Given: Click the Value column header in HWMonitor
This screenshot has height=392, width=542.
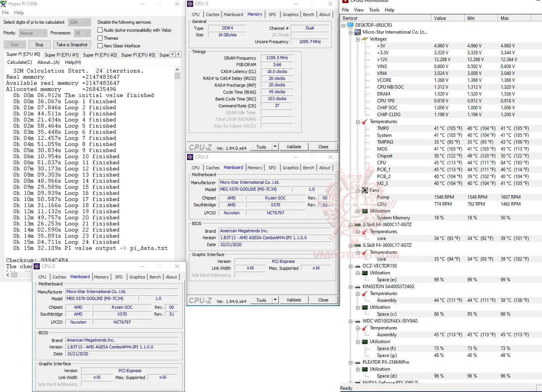Looking at the screenshot, I should 448,18.
